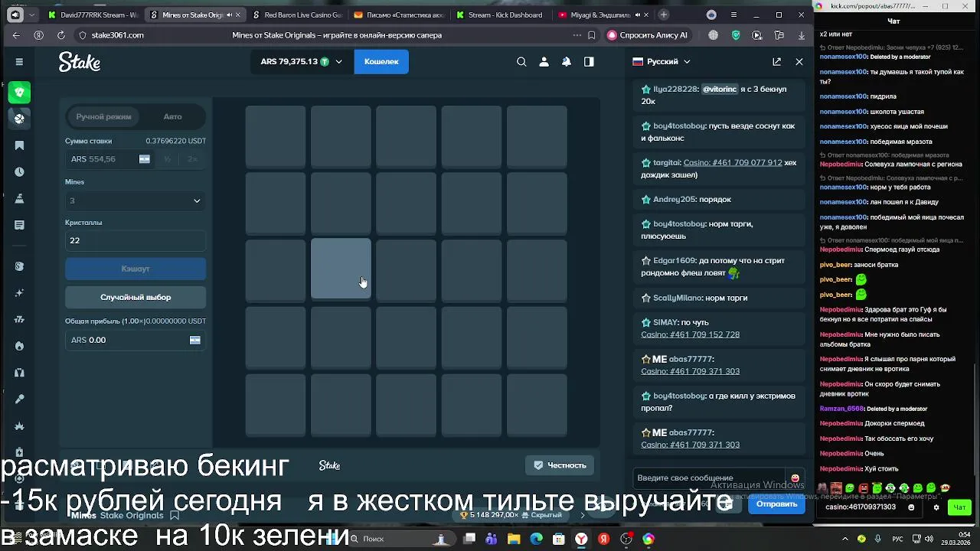
Task: Open the Честность fairness button
Action: [x=560, y=465]
